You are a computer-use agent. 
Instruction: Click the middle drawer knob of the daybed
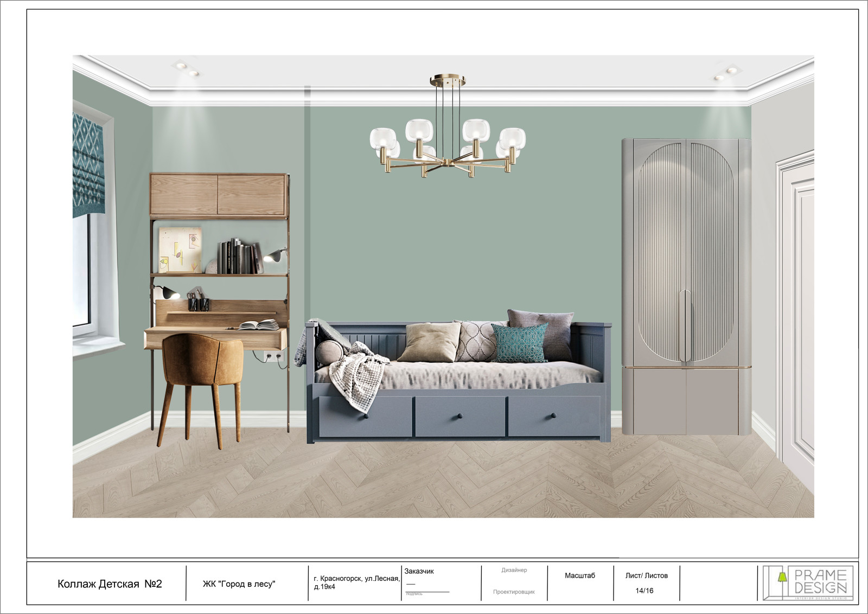pos(459,416)
